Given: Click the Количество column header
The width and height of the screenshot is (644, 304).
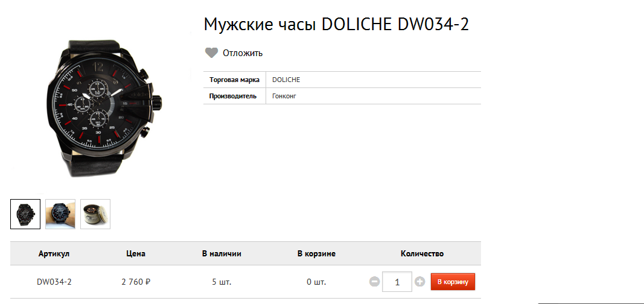Looking at the screenshot, I should click(422, 253).
